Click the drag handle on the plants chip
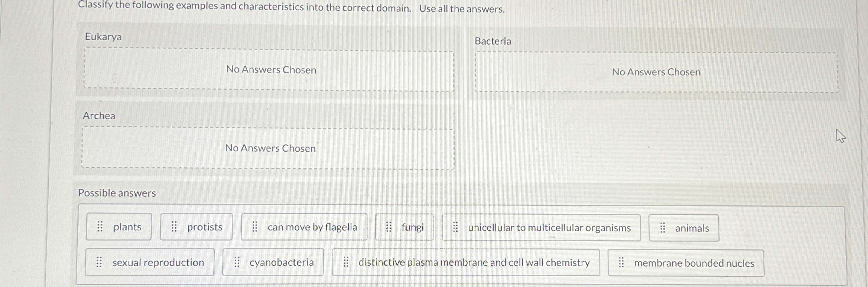Image resolution: width=868 pixels, height=287 pixels. pyautogui.click(x=100, y=227)
